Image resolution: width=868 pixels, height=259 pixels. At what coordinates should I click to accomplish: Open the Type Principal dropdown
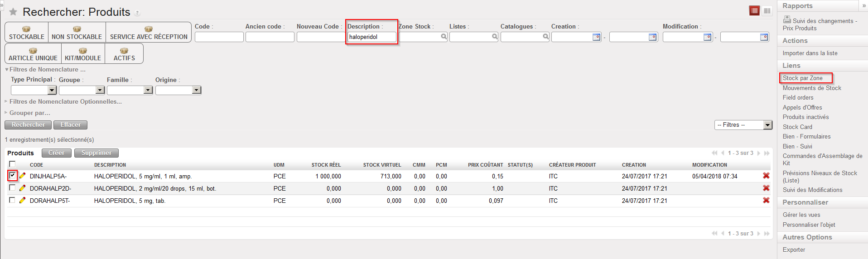coord(52,90)
